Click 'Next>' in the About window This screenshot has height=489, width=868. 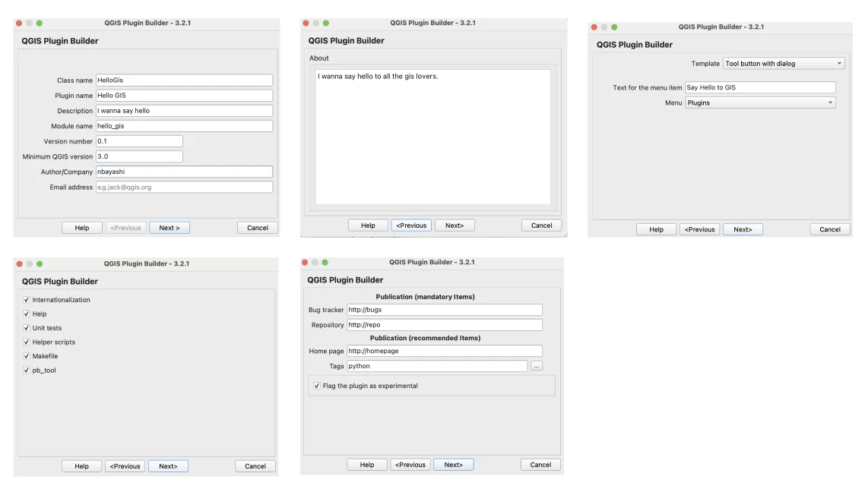tap(455, 226)
